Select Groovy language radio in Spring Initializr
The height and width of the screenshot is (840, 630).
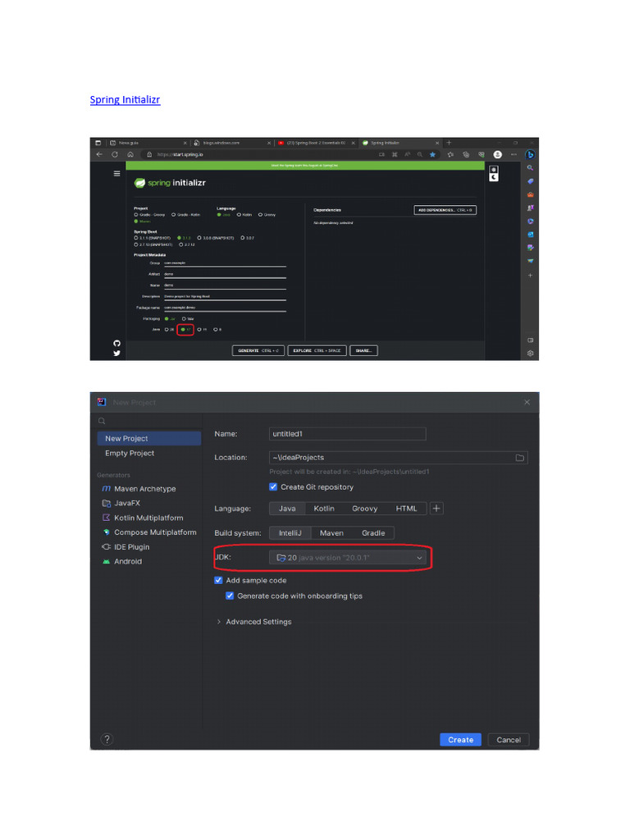pos(260,215)
